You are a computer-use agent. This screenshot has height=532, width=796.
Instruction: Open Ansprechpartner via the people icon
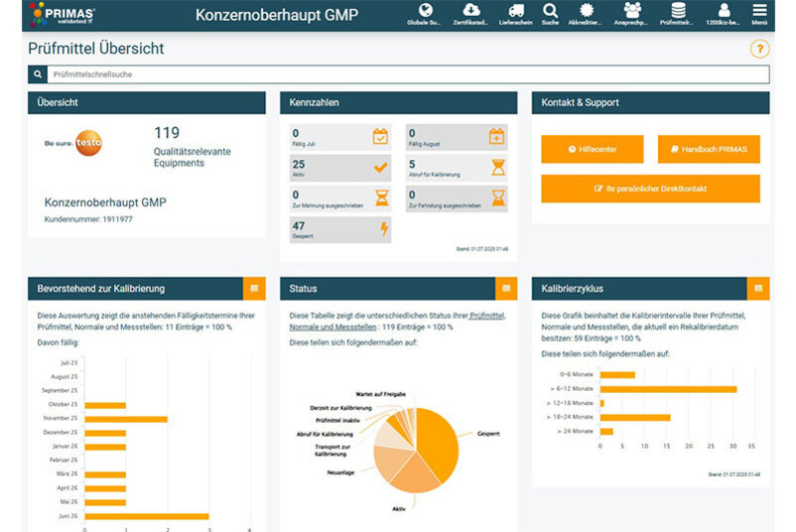pyautogui.click(x=631, y=11)
